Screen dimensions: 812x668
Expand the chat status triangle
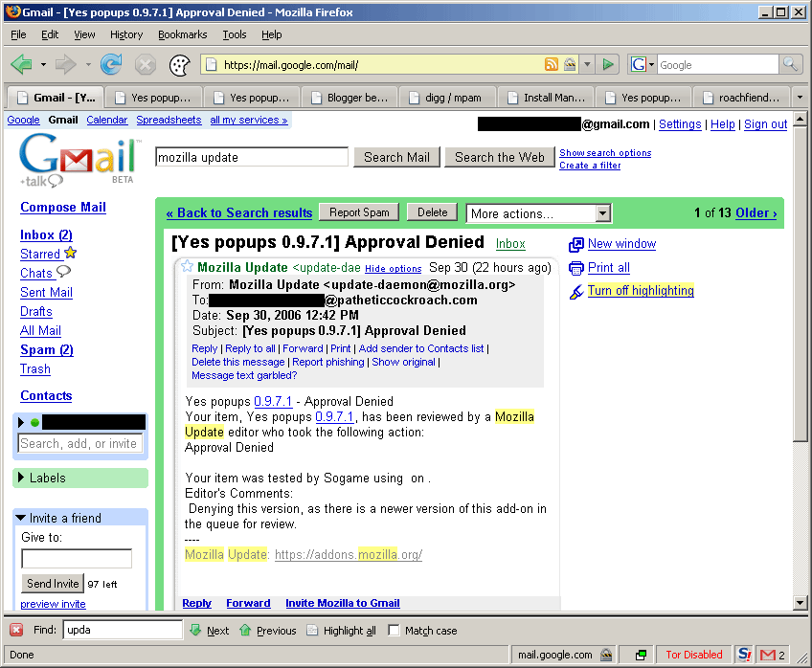[x=21, y=422]
